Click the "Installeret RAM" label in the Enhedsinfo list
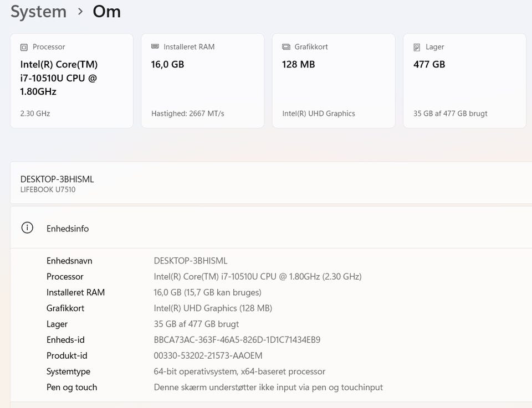532x408 pixels. click(76, 292)
